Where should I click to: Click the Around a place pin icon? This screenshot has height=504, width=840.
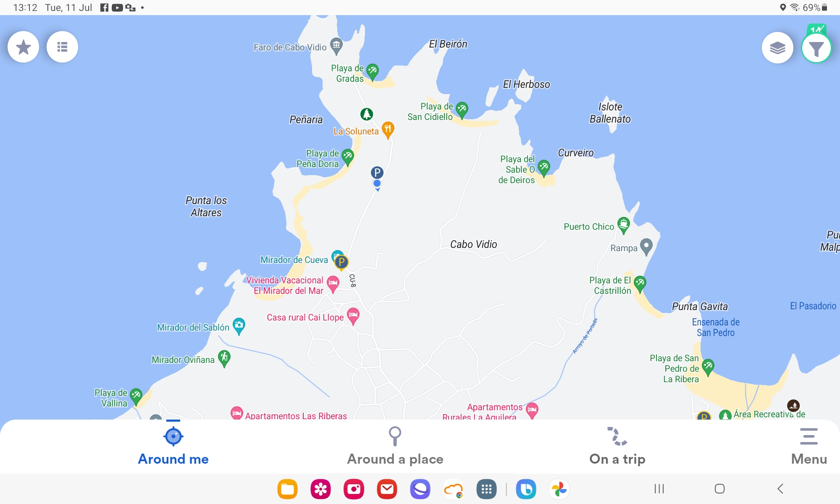tap(394, 436)
